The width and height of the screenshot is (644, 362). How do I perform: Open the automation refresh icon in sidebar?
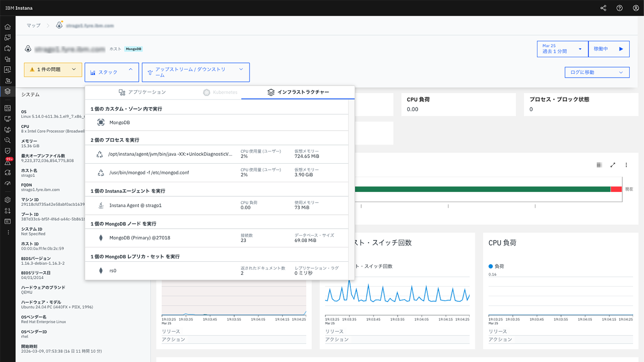pyautogui.click(x=8, y=172)
